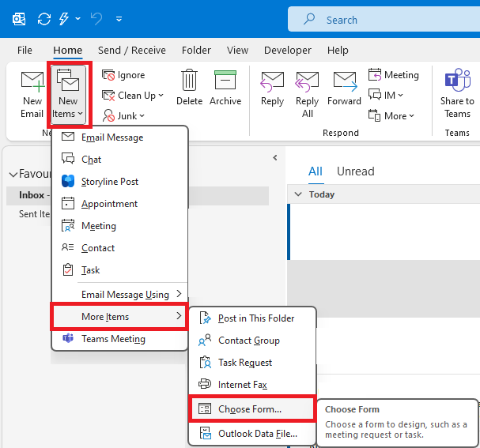480x448 pixels.
Task: Click the Reply button
Action: pyautogui.click(x=272, y=88)
